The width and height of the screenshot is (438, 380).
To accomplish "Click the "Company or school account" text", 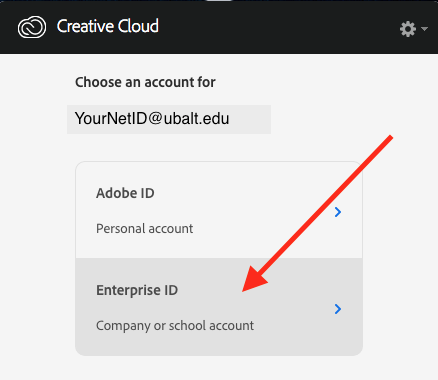I will pos(175,326).
